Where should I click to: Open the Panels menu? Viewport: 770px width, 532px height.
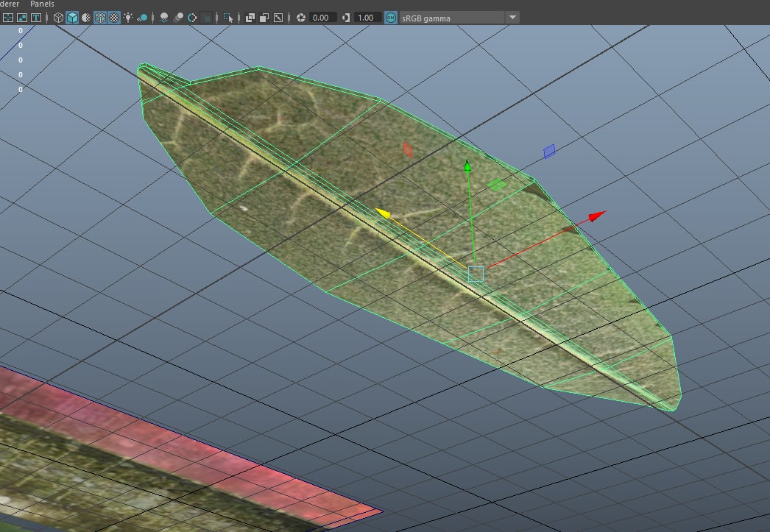(x=42, y=4)
